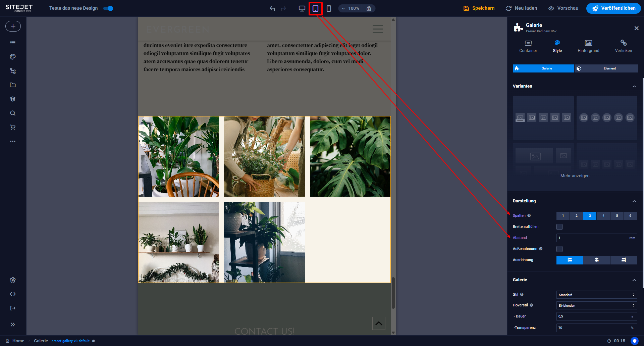Click the Veröffentlichen button
644x346 pixels.
pyautogui.click(x=613, y=8)
